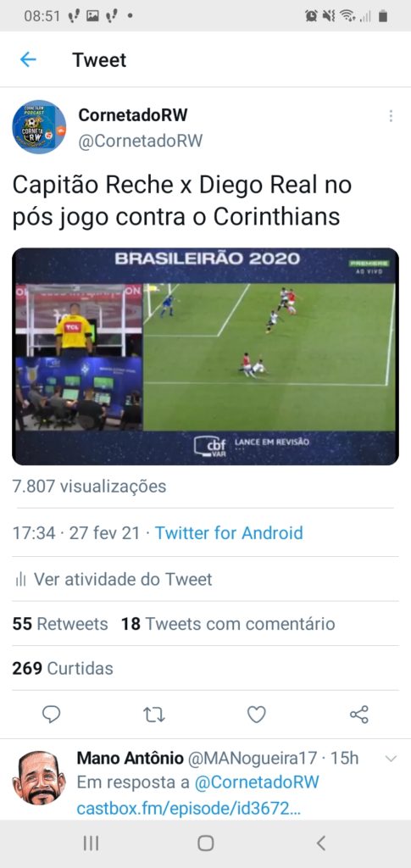Open the three-dot tweet options menu
411x868 pixels.
pyautogui.click(x=391, y=115)
